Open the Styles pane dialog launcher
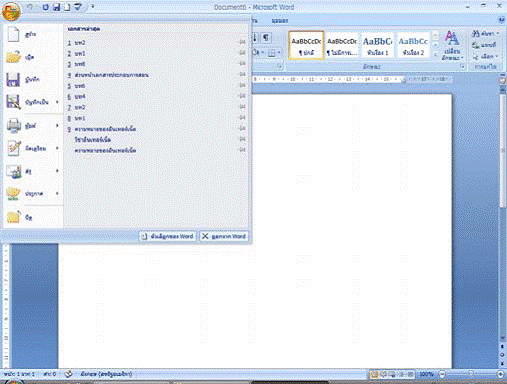Screen dimensions: 507x384 coord(463,67)
